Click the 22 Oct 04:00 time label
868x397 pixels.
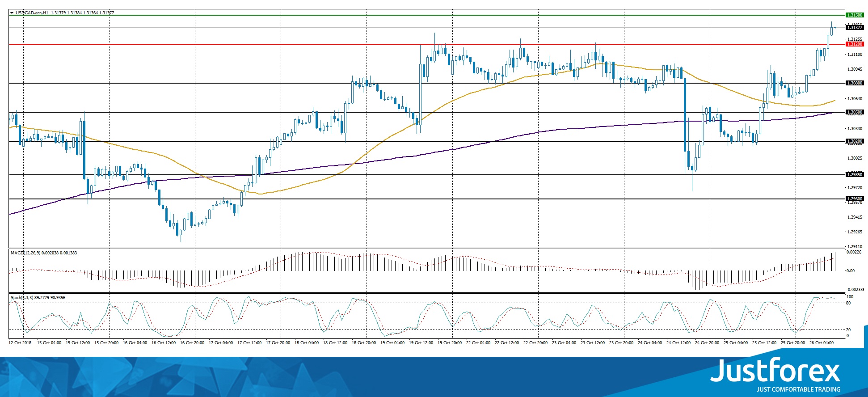point(478,343)
